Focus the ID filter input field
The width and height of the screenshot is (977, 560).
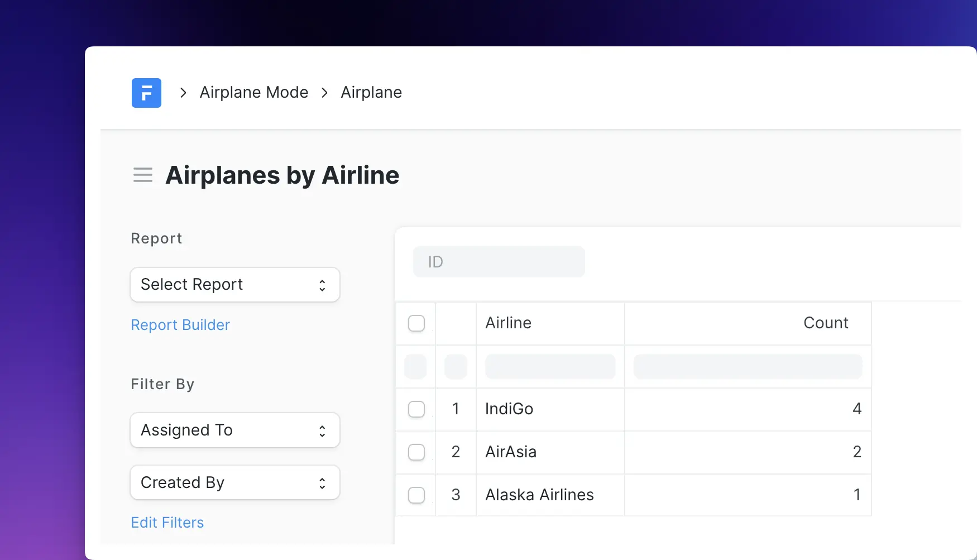coord(499,261)
